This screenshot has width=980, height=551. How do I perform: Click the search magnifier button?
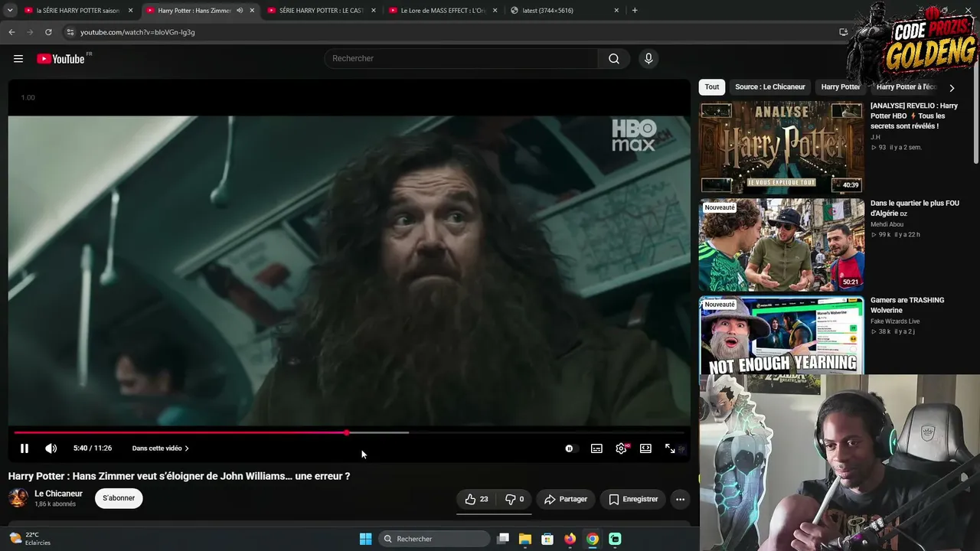click(x=614, y=59)
